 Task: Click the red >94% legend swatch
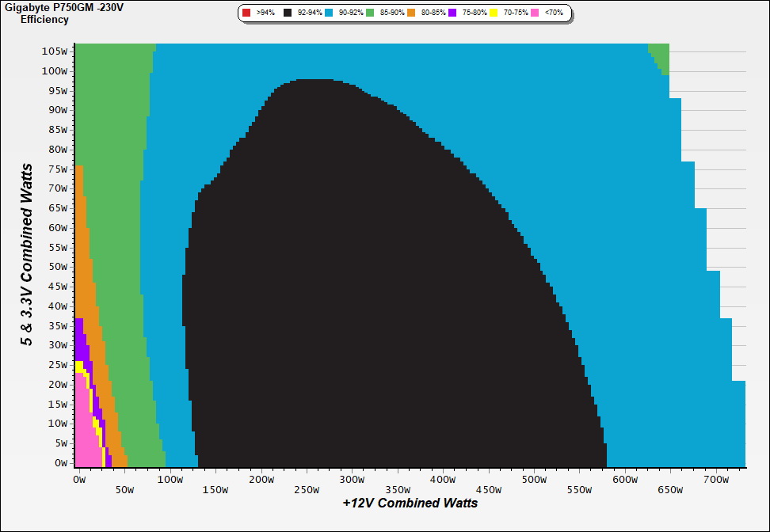[246, 13]
